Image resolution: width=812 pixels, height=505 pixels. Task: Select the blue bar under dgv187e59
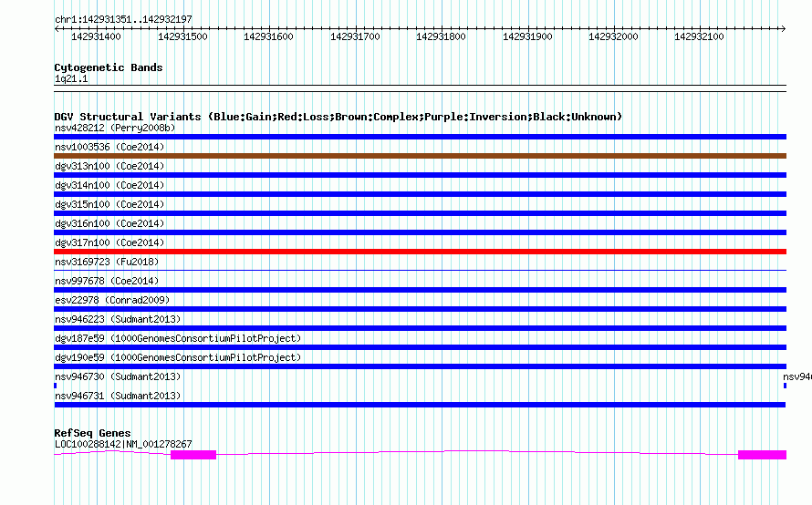[420, 347]
